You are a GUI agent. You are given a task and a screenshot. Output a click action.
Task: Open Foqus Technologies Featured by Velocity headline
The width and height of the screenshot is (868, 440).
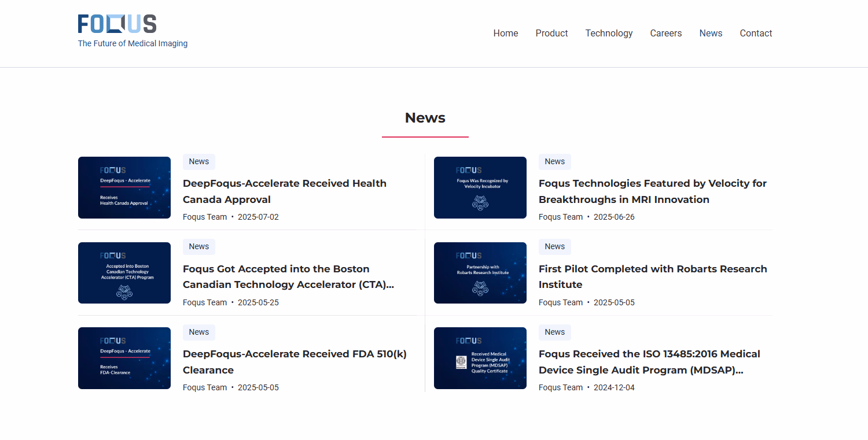coord(652,191)
